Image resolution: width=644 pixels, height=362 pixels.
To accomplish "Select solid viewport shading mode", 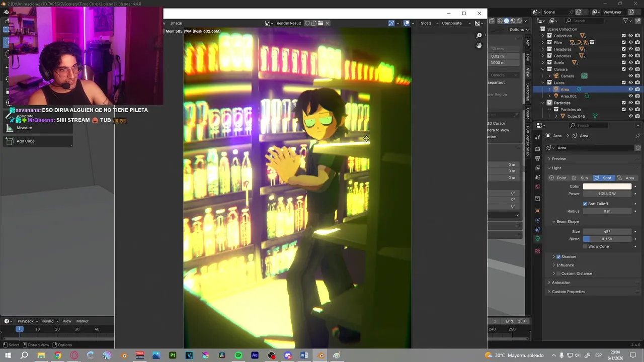I will [506, 21].
